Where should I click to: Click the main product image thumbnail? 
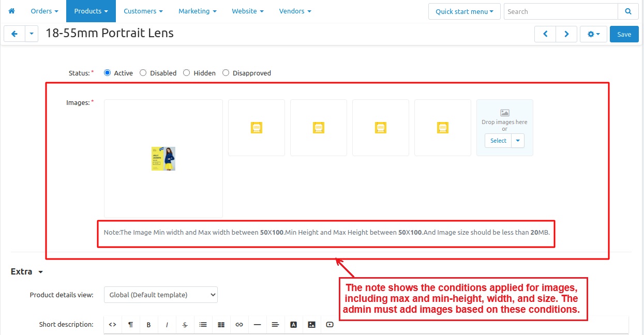(163, 159)
